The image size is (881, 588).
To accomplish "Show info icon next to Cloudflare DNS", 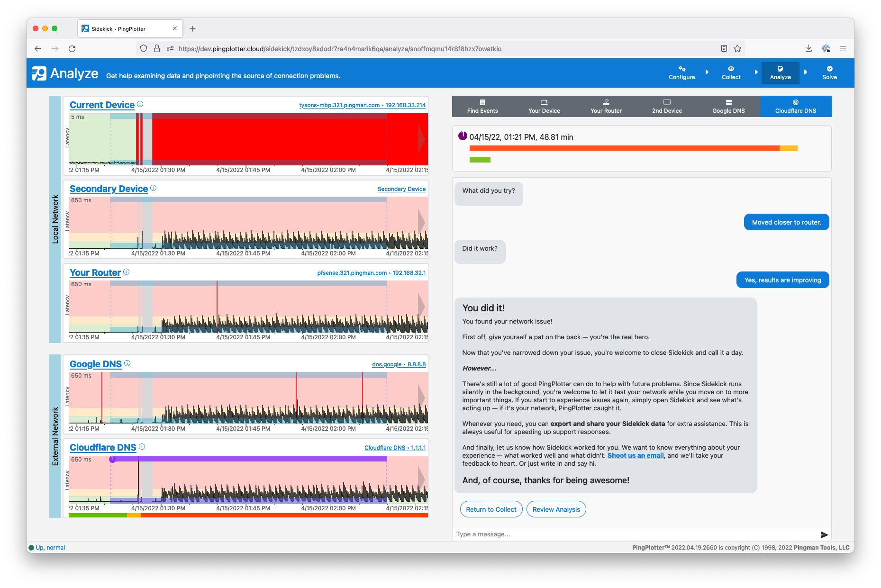I will coord(142,447).
